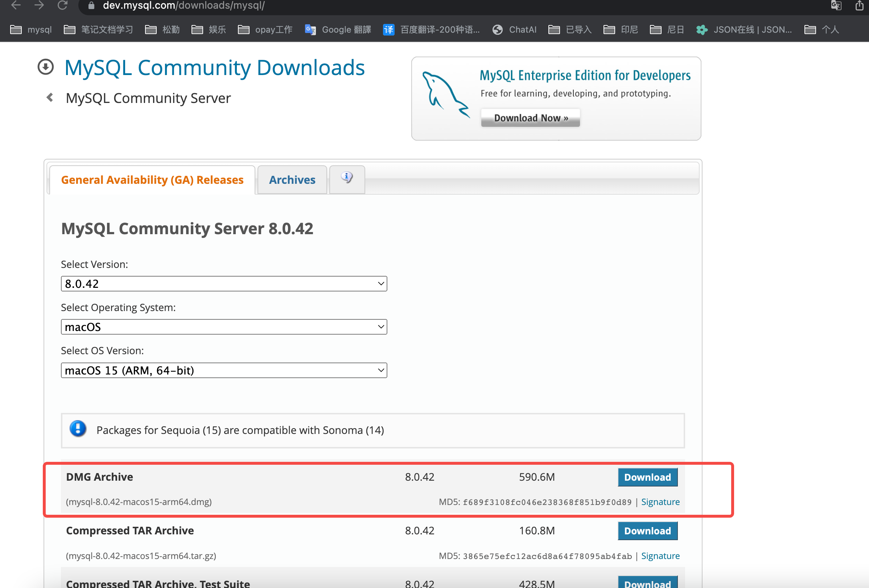Click the DMG Archive MD5 hash value
Image resolution: width=869 pixels, height=588 pixels.
click(547, 502)
